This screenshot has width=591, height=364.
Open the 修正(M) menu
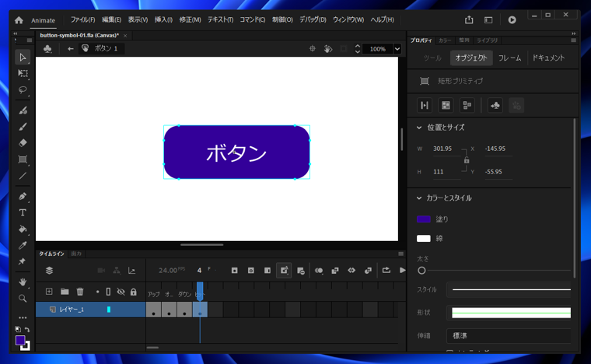(x=190, y=20)
